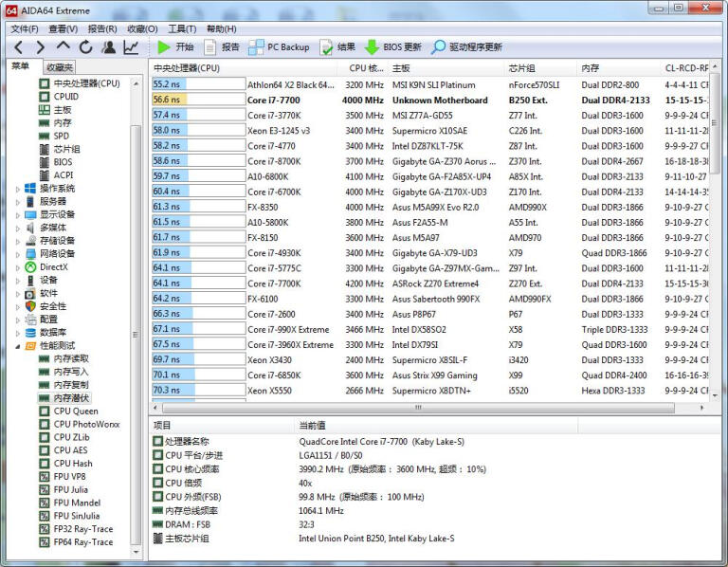Open the line graph toolbar icon

(131, 46)
